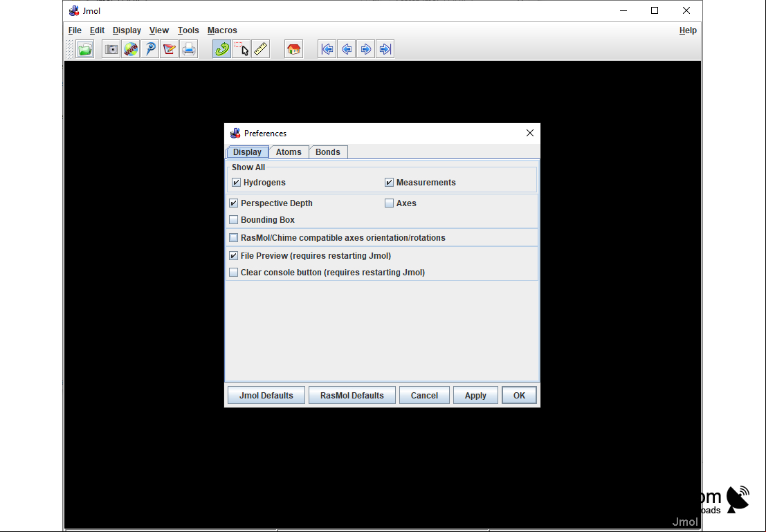This screenshot has width=766, height=532.
Task: Apply the preference changes
Action: (475, 395)
